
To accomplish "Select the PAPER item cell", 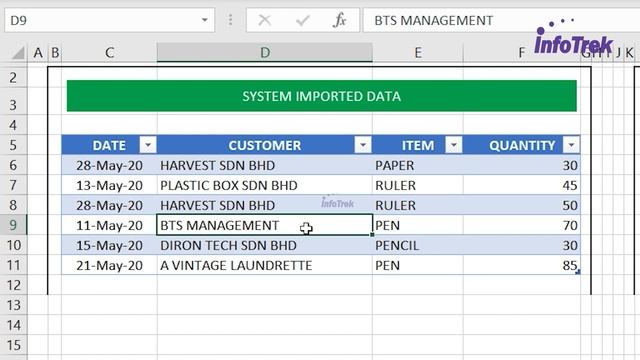I will tap(418, 165).
